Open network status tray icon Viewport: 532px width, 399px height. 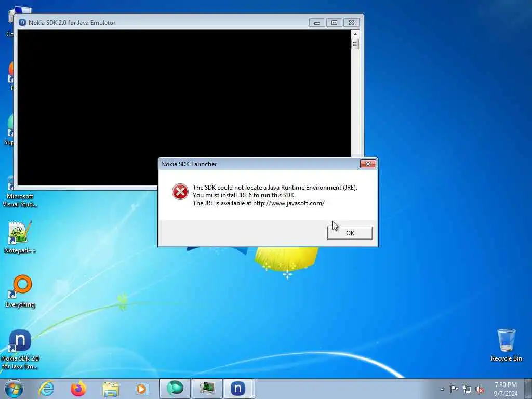(467, 389)
